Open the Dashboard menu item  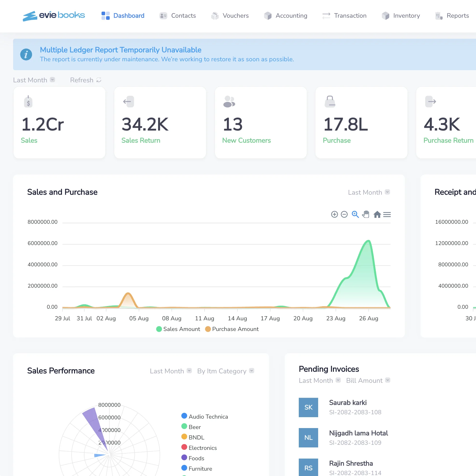coord(123,15)
